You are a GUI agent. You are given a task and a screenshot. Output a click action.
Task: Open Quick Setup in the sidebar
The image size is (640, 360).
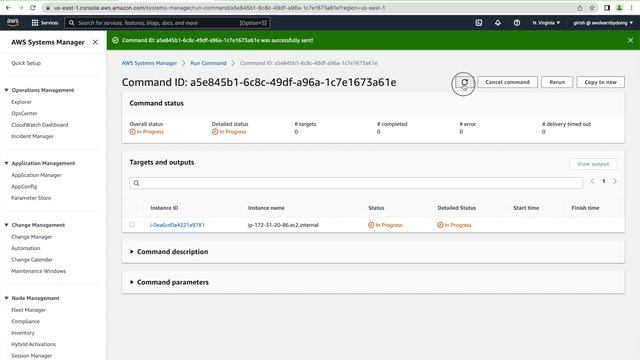point(26,63)
